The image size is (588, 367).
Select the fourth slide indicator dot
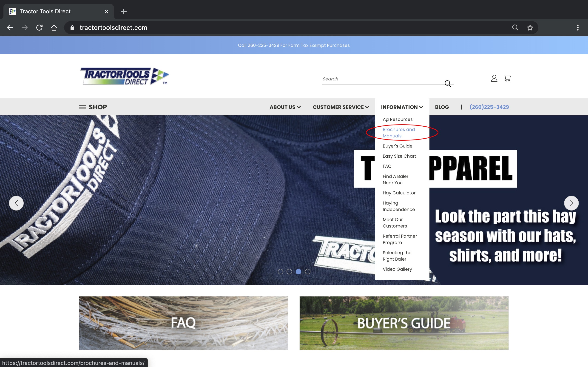(x=308, y=272)
